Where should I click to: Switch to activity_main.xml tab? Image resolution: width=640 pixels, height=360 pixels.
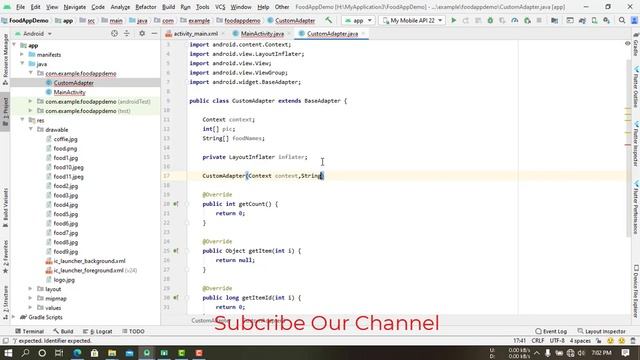point(196,33)
